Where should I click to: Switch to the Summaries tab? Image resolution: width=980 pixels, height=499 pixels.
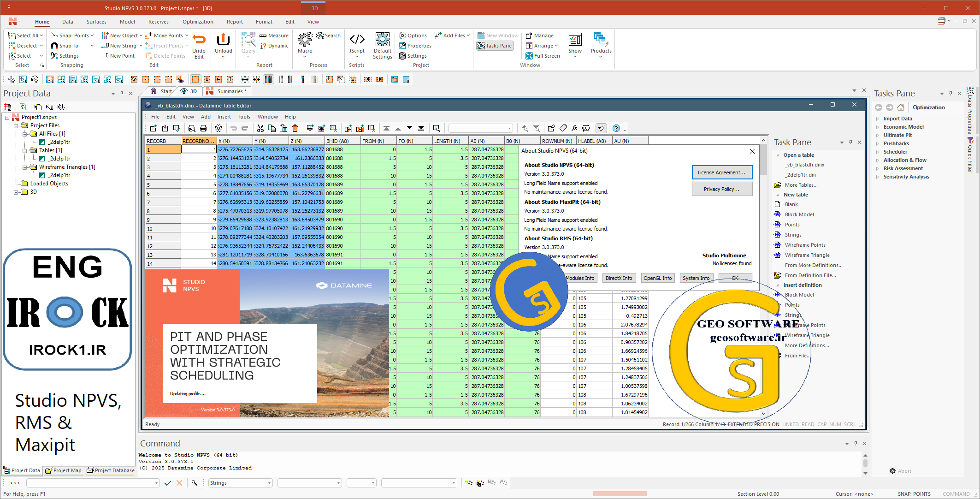(x=227, y=91)
